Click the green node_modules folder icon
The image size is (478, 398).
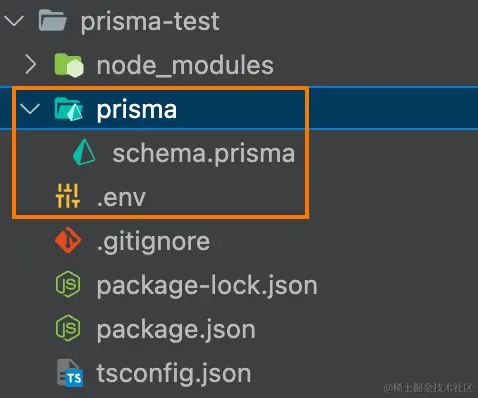pos(69,65)
